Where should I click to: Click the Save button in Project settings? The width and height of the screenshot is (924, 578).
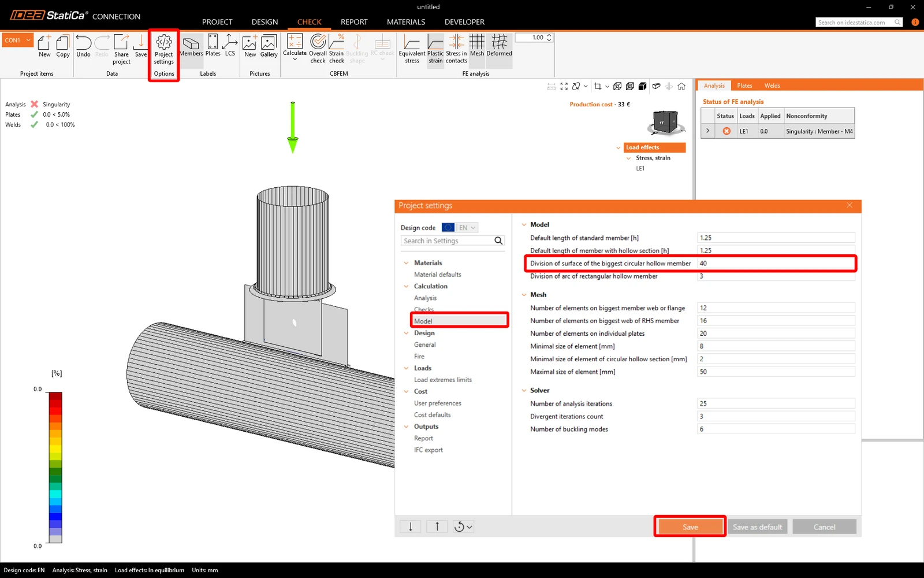tap(690, 527)
